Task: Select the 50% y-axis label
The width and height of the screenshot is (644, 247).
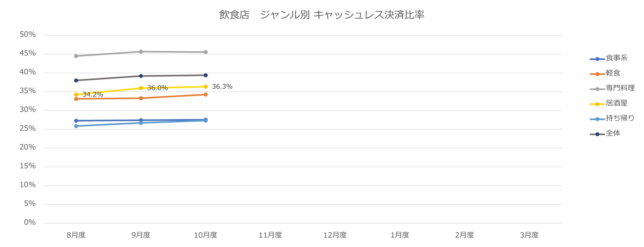Action: 28,34
